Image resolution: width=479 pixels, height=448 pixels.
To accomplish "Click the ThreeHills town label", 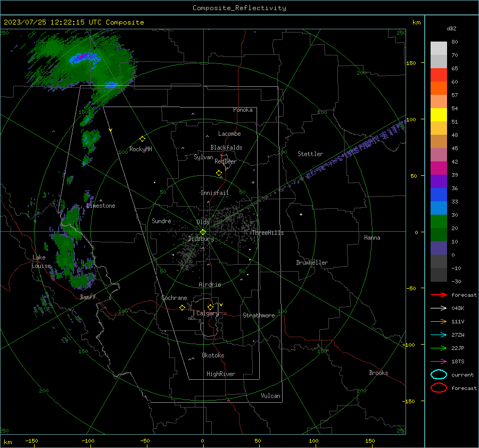I will point(268,233).
